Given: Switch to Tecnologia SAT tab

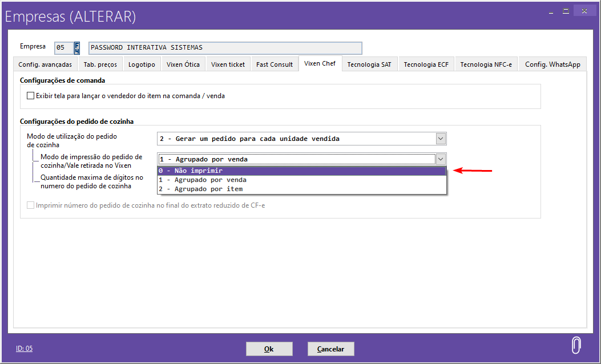Looking at the screenshot, I should (x=369, y=64).
